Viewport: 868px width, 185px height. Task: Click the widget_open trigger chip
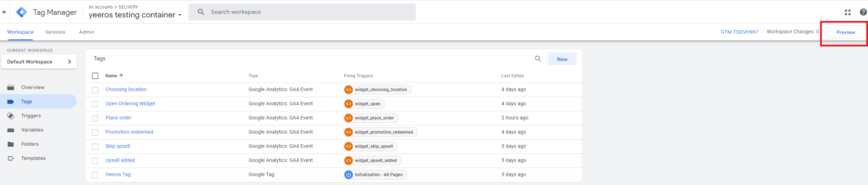(364, 104)
